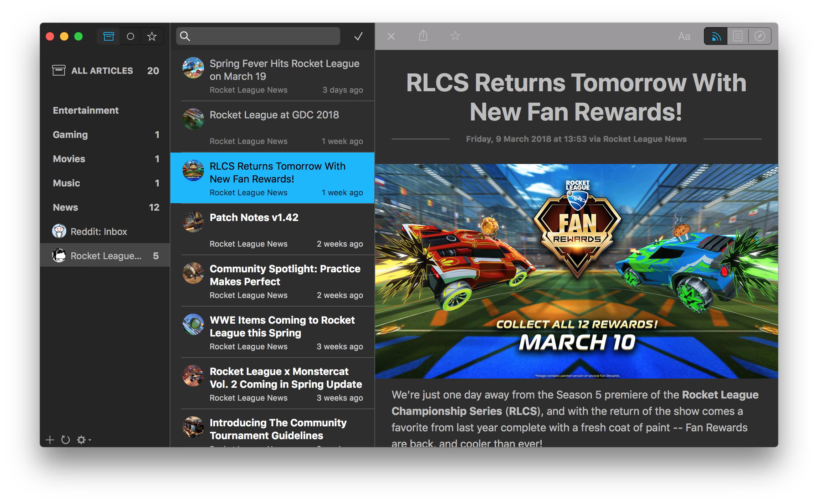Viewport: 818px width, 504px height.
Task: Select the RSS feed view mode
Action: coord(716,36)
